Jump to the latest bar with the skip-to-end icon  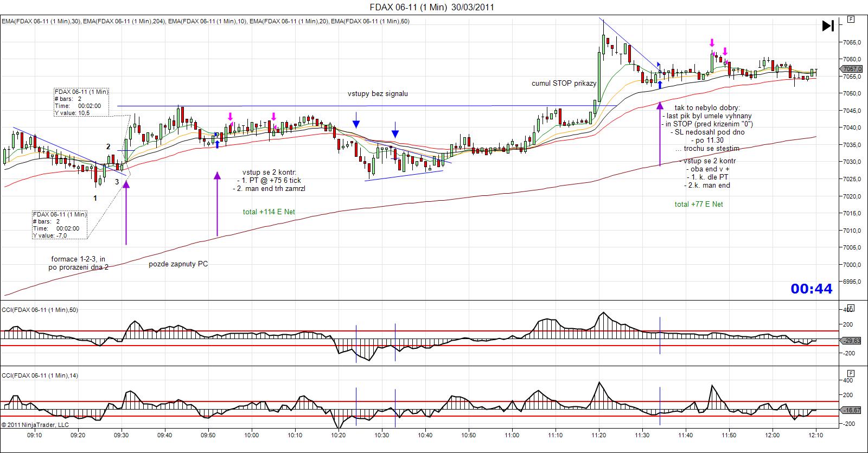(828, 25)
